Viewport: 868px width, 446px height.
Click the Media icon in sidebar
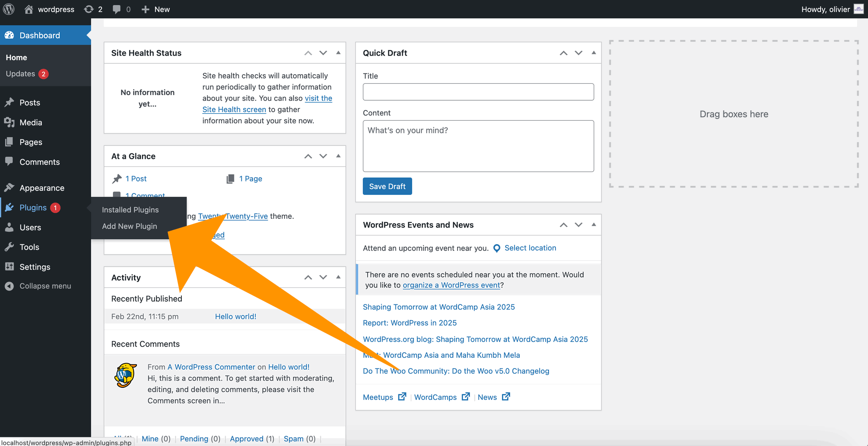click(x=9, y=122)
